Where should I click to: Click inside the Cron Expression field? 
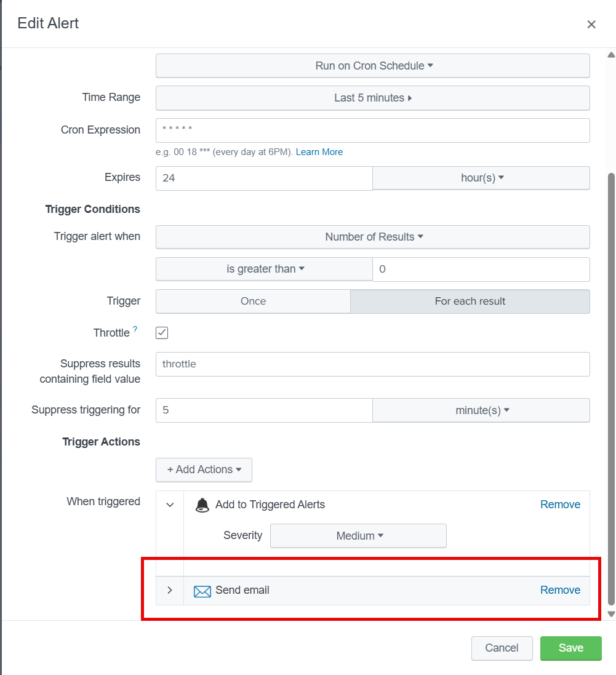[x=372, y=130]
